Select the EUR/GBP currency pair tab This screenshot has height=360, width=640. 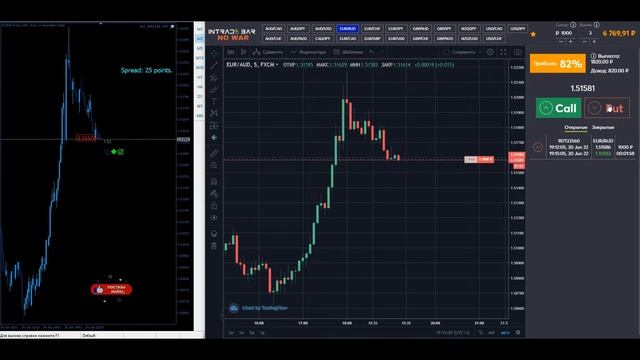[372, 38]
